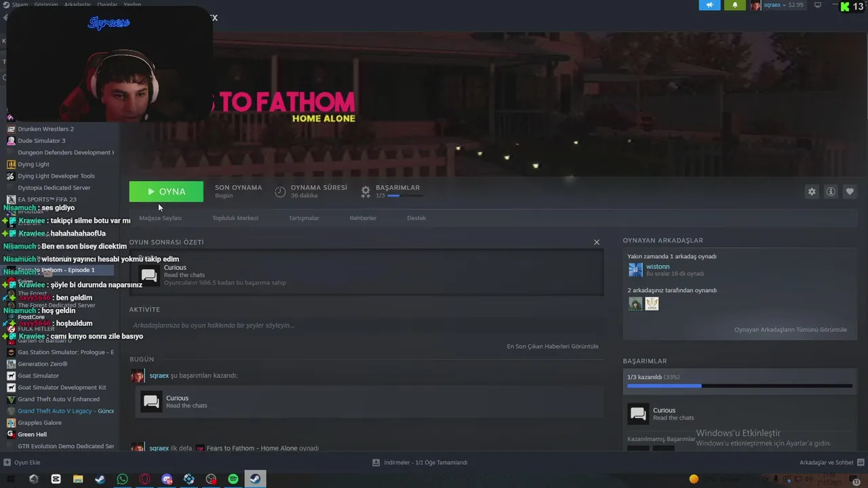Click the active Steam taskbar icon
The image size is (868, 488).
[x=255, y=479]
